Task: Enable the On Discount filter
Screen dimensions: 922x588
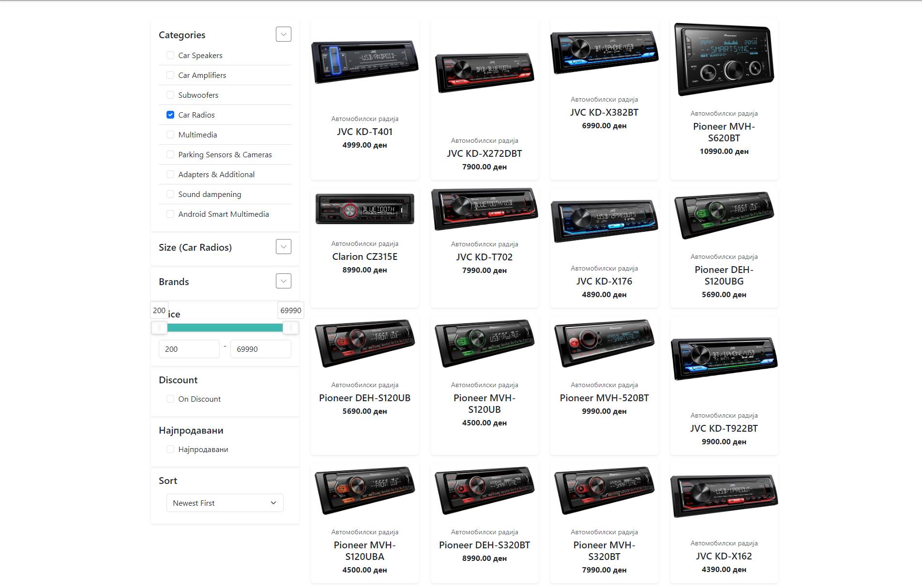Action: (x=170, y=399)
